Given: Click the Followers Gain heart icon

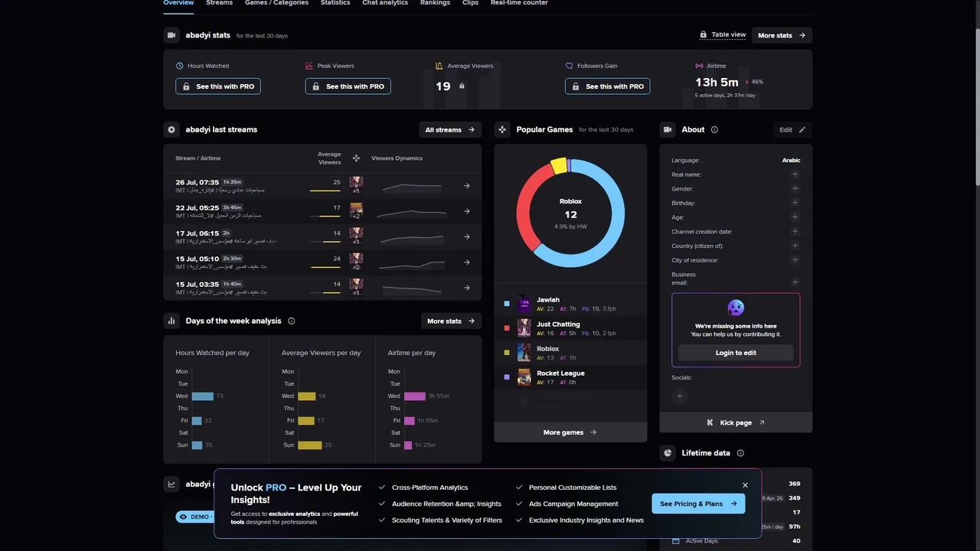Looking at the screenshot, I should (x=569, y=66).
